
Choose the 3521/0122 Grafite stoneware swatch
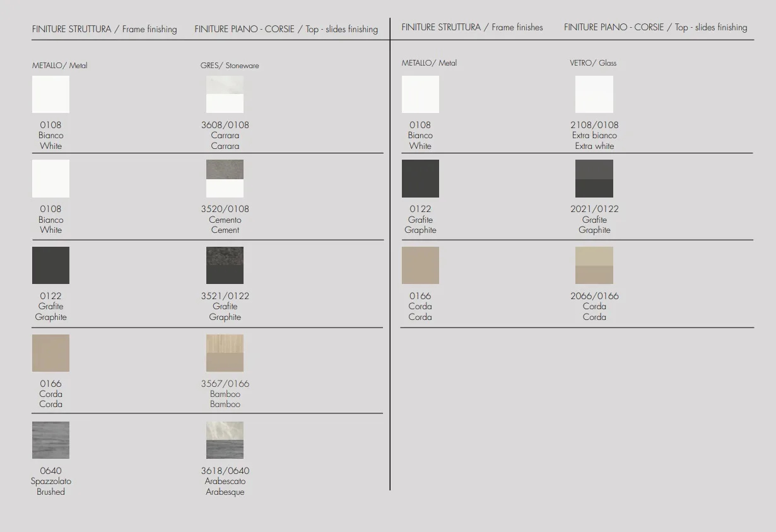tap(225, 265)
